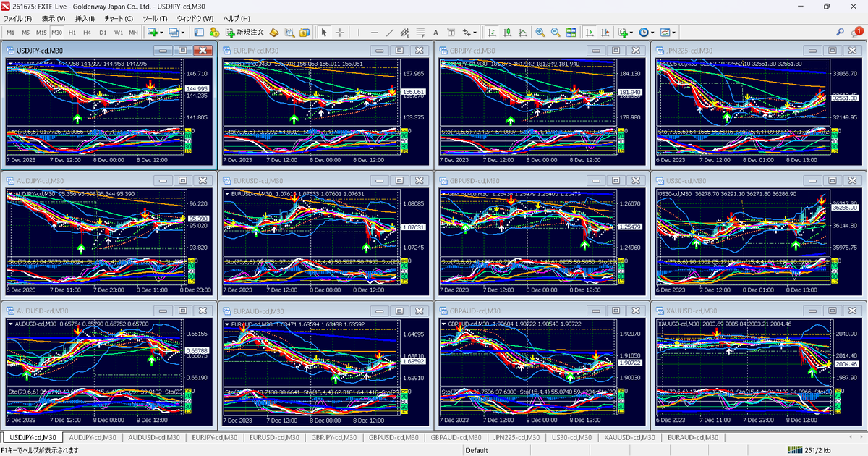Switch chart to bar chart mode
This screenshot has width=868, height=456.
(x=492, y=32)
